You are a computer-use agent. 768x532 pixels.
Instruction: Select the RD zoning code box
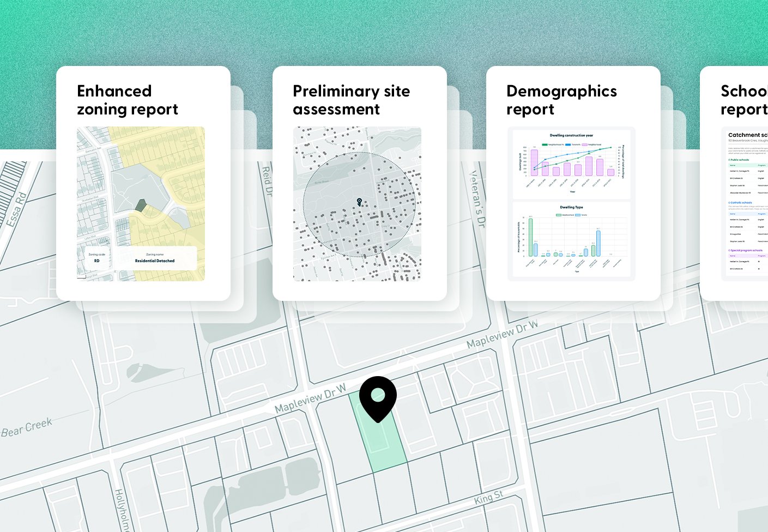coord(97,258)
